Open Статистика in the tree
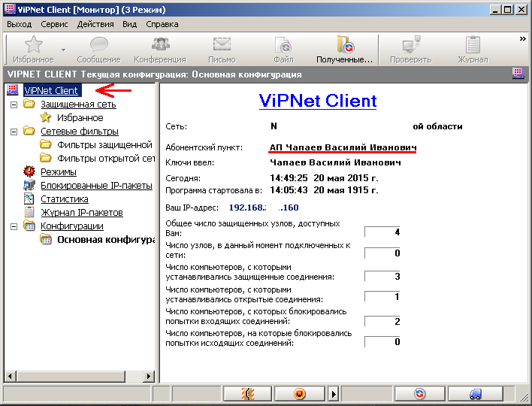Screen dimensions: 532x406 65,199
